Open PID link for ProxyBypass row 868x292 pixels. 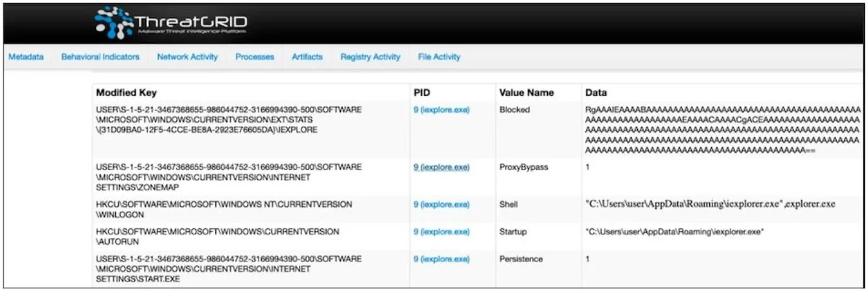pos(441,167)
